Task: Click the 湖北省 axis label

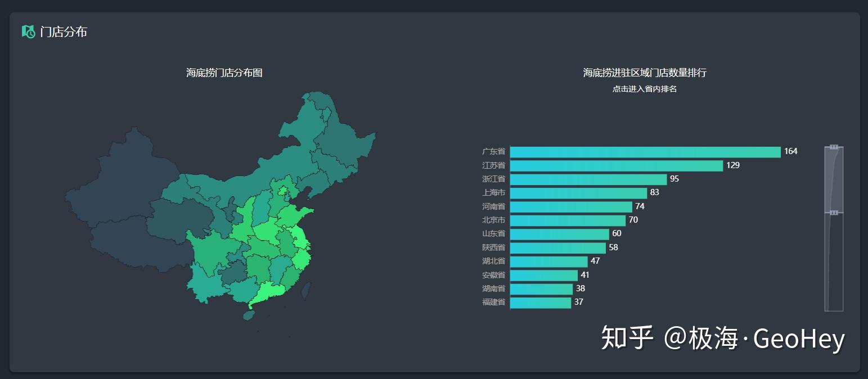Action: pyautogui.click(x=493, y=261)
